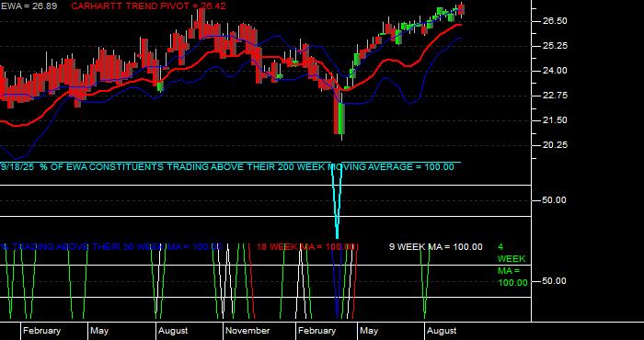
Task: Select the green 4 WEEK MA = 100.00 label
Action: pyautogui.click(x=512, y=265)
